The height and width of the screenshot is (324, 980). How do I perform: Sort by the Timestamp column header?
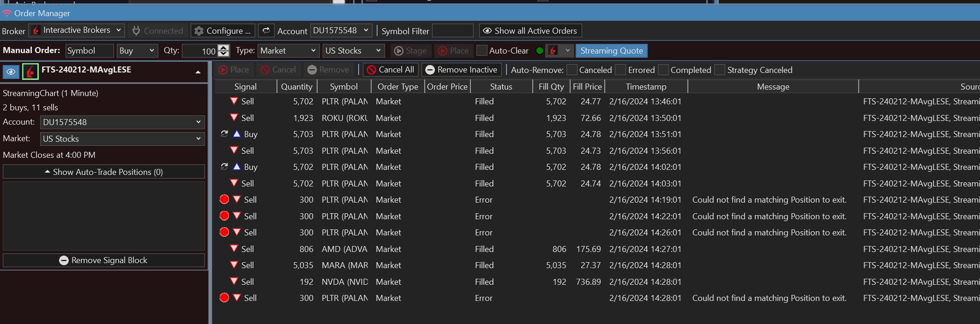point(646,86)
